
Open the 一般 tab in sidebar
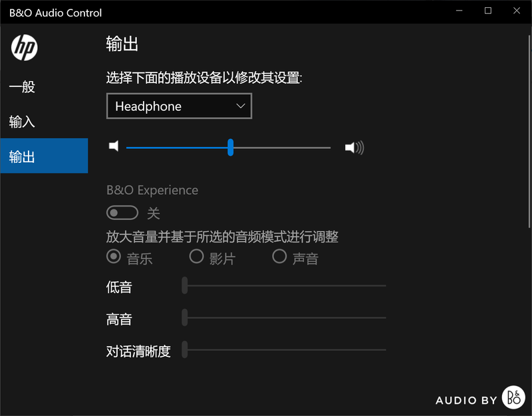(22, 86)
